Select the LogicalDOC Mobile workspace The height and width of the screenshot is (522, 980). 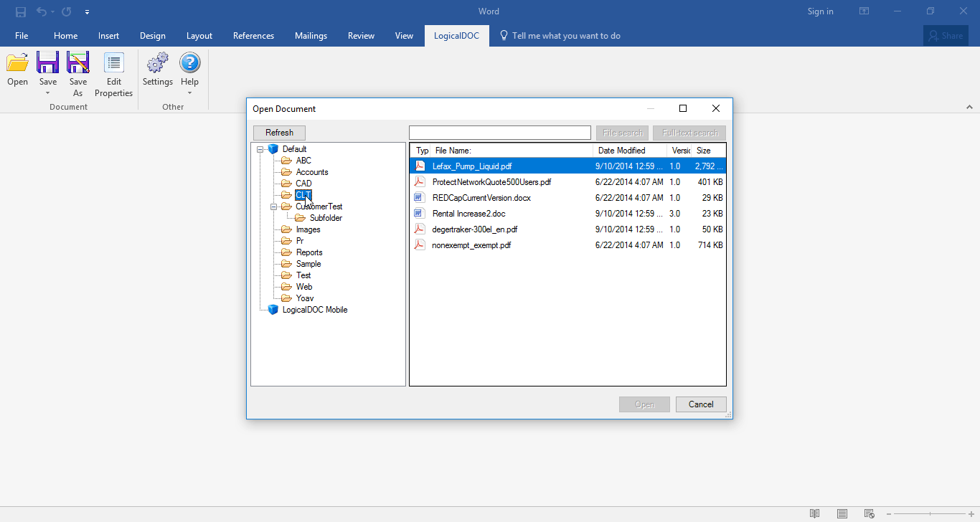coord(315,310)
